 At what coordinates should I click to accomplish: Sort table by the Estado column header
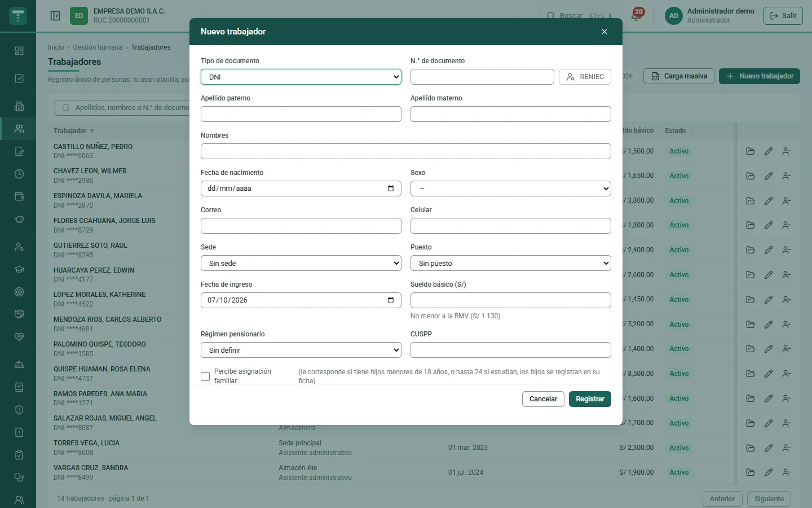679,131
